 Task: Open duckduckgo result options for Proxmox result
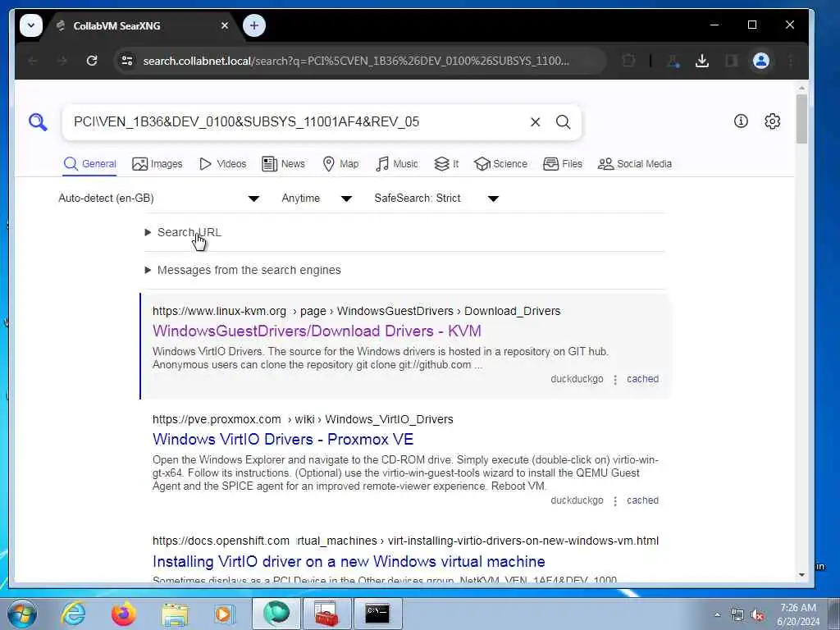[x=615, y=501]
